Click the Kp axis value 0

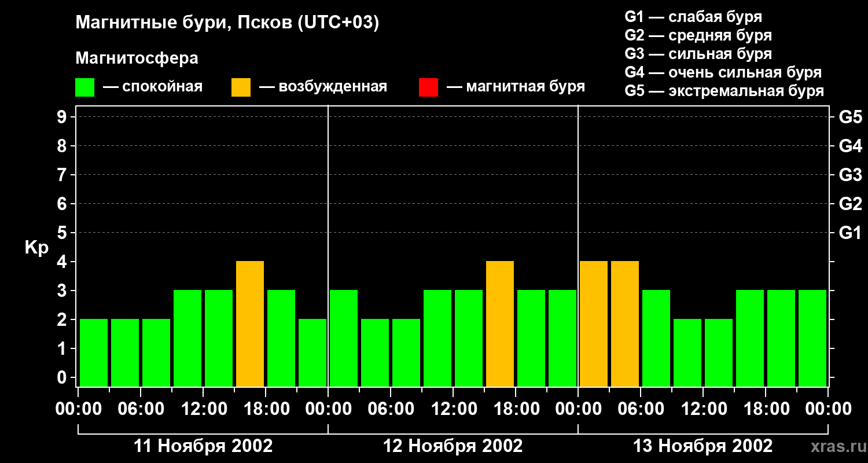62,378
